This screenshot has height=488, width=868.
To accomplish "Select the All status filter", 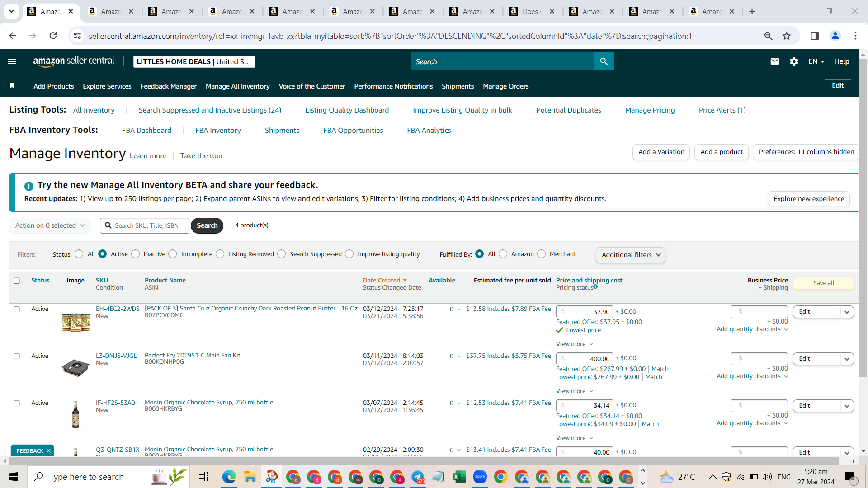I will 79,254.
